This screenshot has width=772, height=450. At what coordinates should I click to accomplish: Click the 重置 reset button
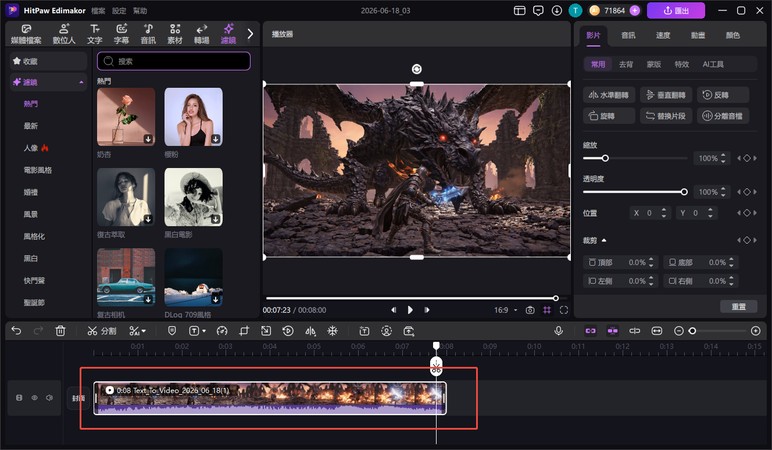point(739,306)
